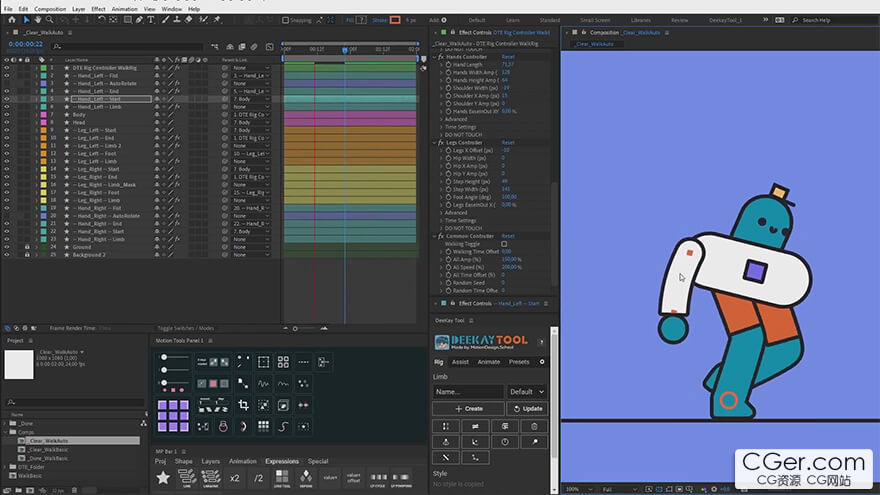Screen dimensions: 880x495
Task: Select the Pen tool
Action: pos(139,20)
